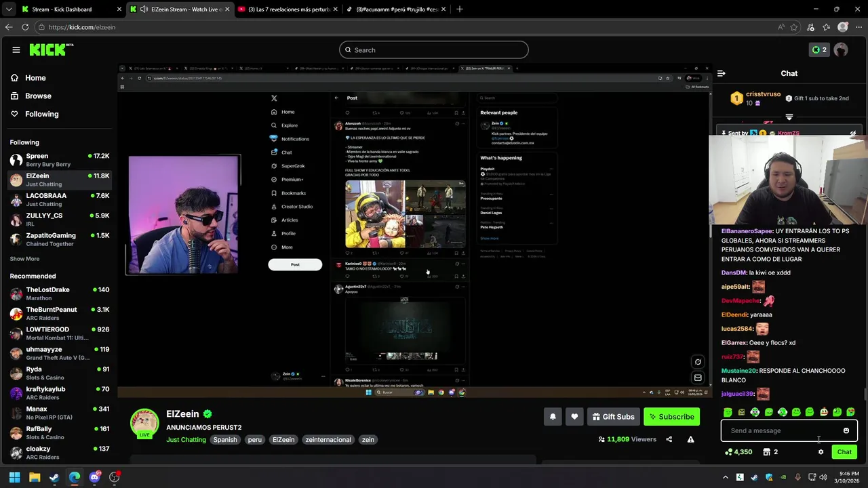Open the chat shop icon

pos(766,452)
